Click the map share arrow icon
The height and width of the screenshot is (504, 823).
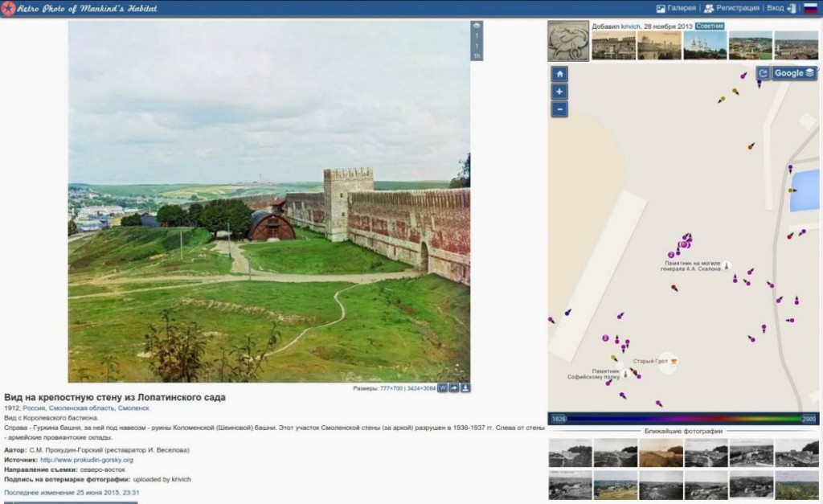coord(763,73)
